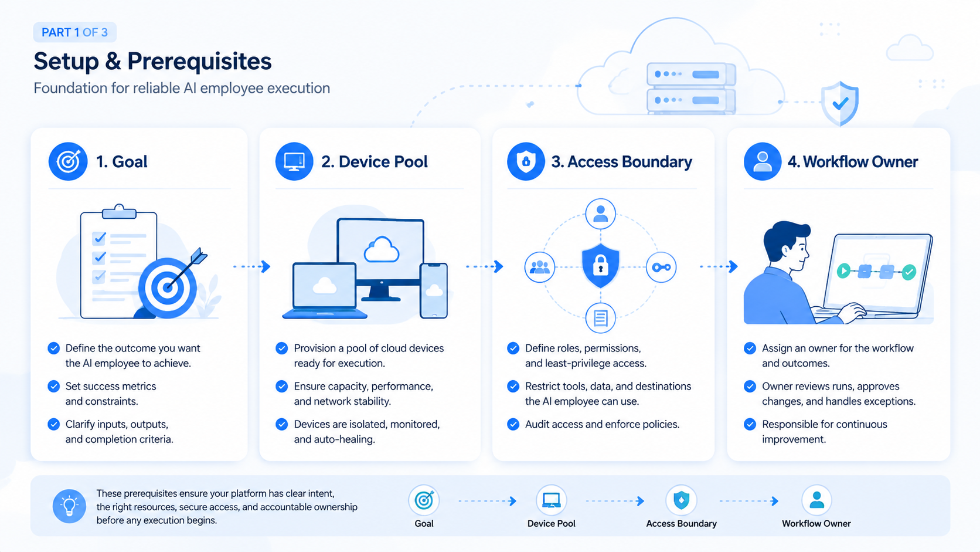Click the server racks inside the cloud illustration
The width and height of the screenshot is (980, 552).
(691, 88)
